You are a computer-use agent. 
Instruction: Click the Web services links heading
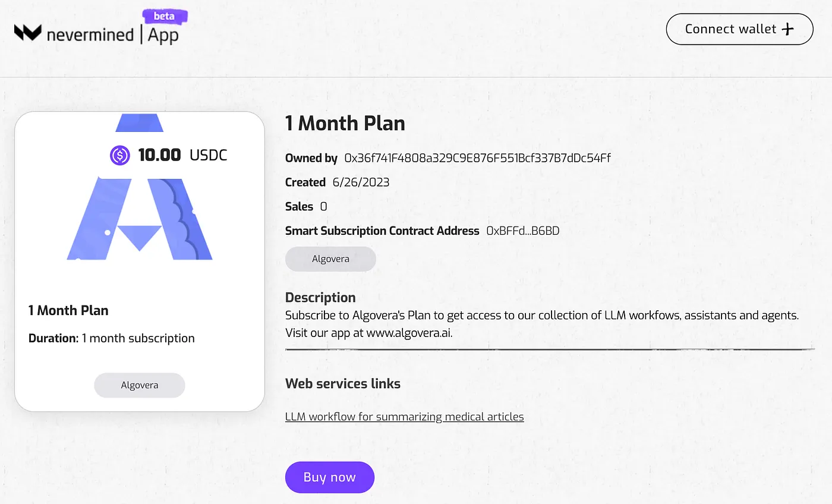point(343,383)
